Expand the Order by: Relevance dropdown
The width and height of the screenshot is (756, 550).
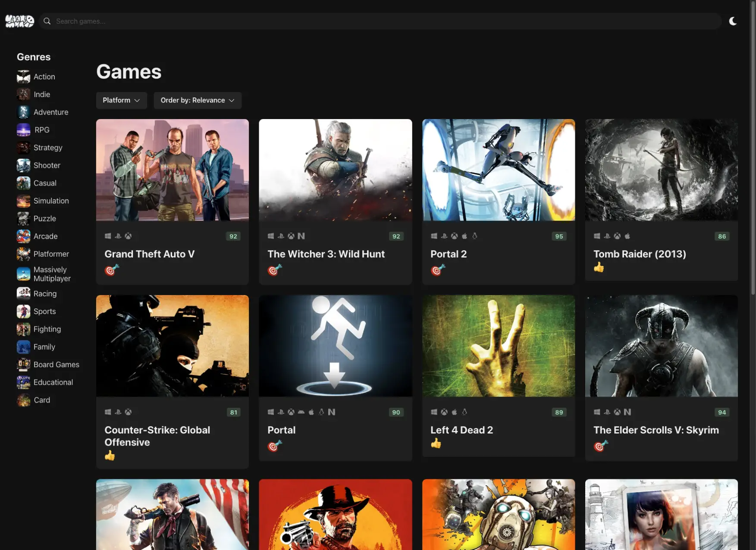[198, 100]
